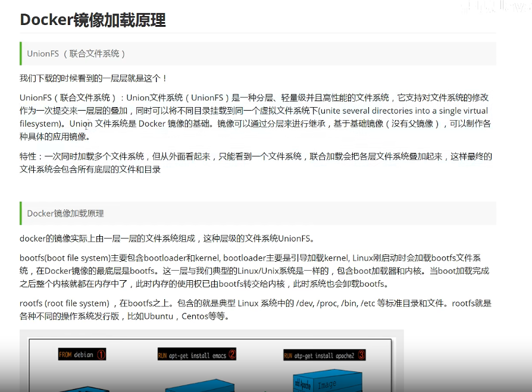
Task: Open the layered image diagram at the bottom
Action: (x=212, y=361)
